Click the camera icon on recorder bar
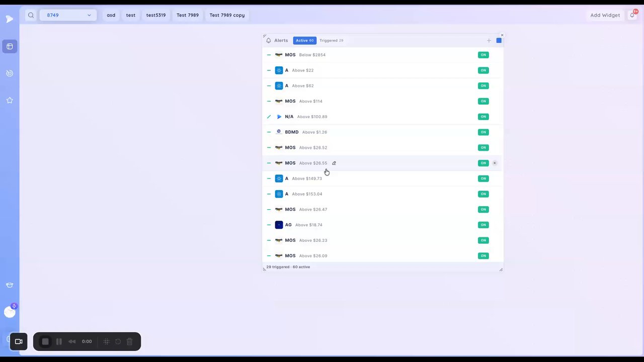 coord(19,341)
